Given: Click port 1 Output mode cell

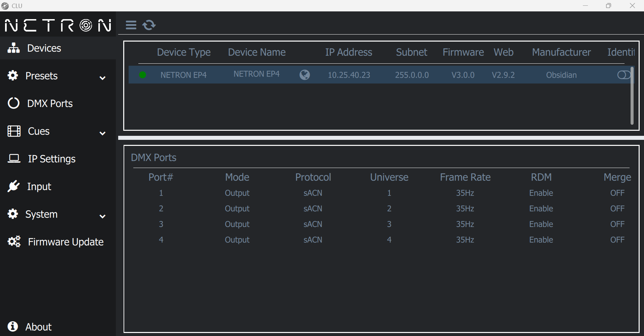Looking at the screenshot, I should [x=237, y=193].
